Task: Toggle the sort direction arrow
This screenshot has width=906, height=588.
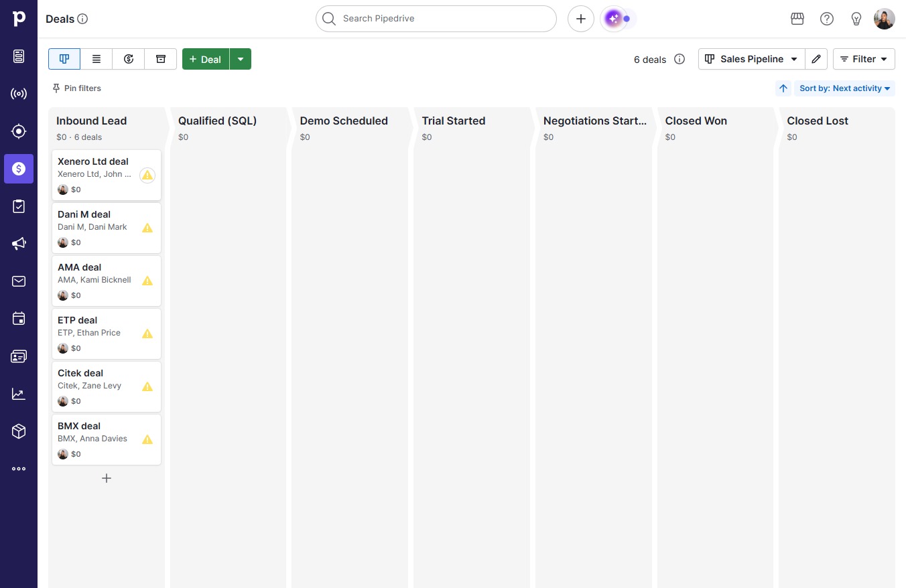Action: click(x=783, y=88)
